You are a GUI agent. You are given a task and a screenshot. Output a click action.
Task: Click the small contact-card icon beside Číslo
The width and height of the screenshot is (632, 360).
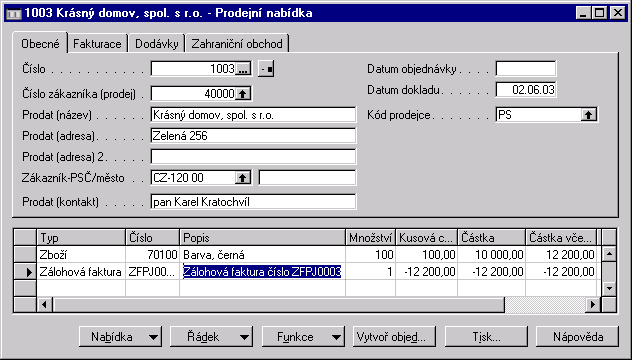pyautogui.click(x=266, y=69)
